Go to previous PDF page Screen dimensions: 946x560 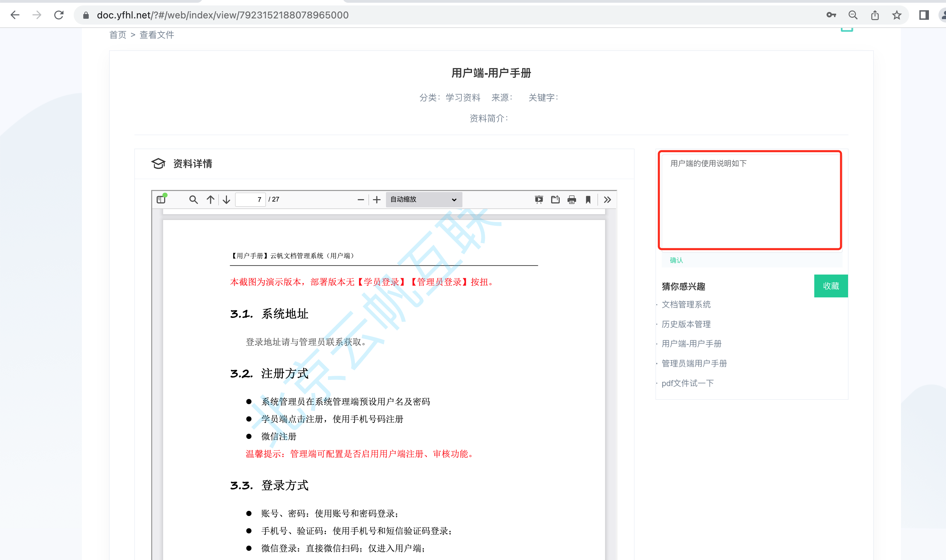(210, 200)
